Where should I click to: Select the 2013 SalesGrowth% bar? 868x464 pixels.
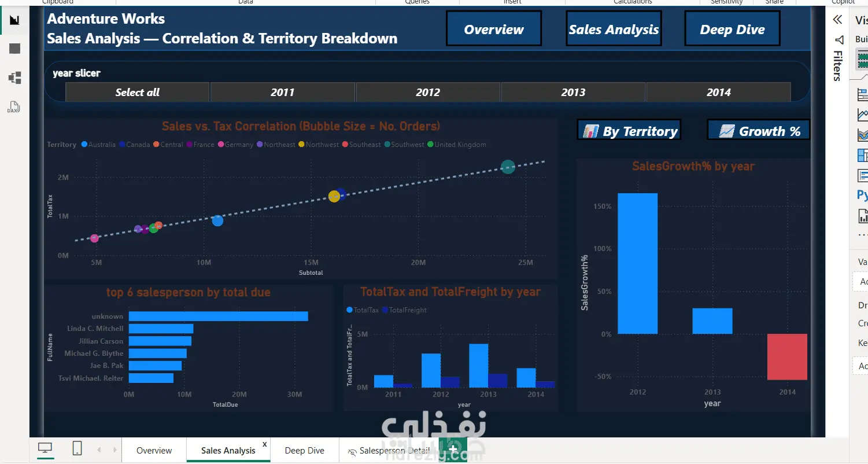[x=712, y=321]
